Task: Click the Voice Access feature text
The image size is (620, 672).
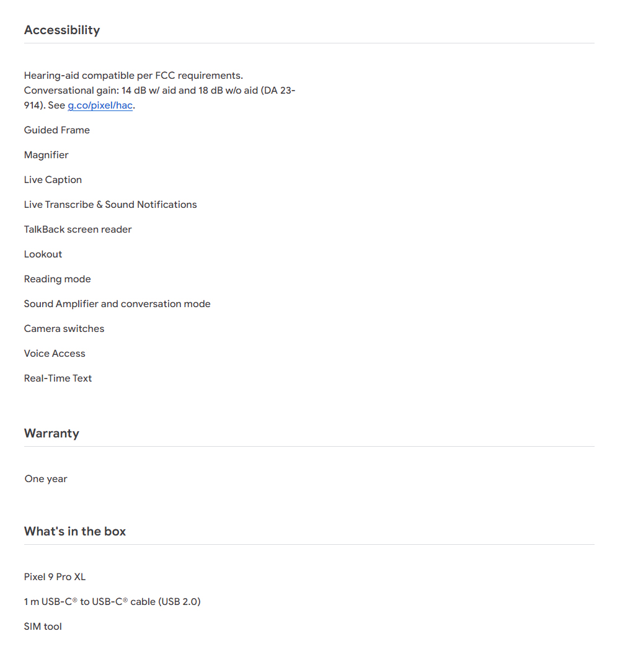Action: point(55,354)
